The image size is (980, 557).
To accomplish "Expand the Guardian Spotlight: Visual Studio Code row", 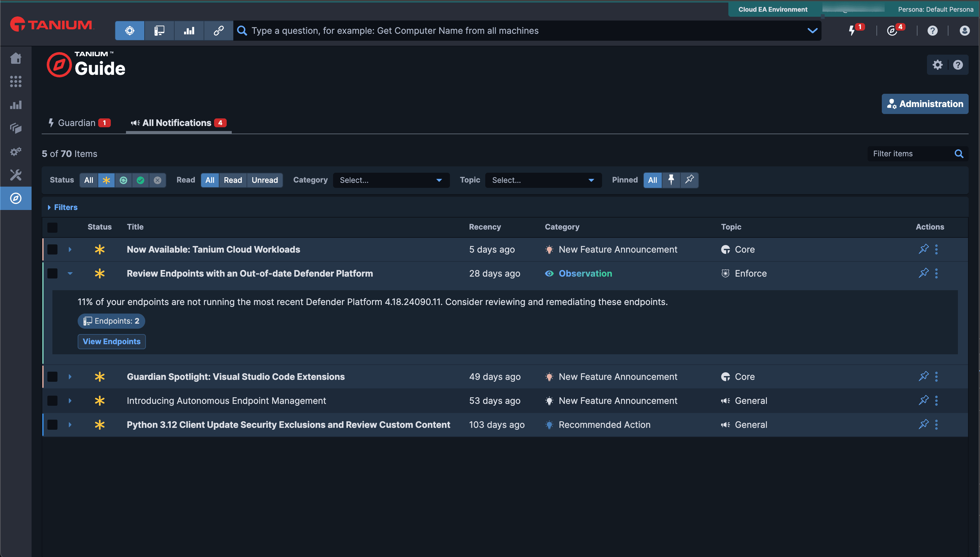I will point(70,377).
